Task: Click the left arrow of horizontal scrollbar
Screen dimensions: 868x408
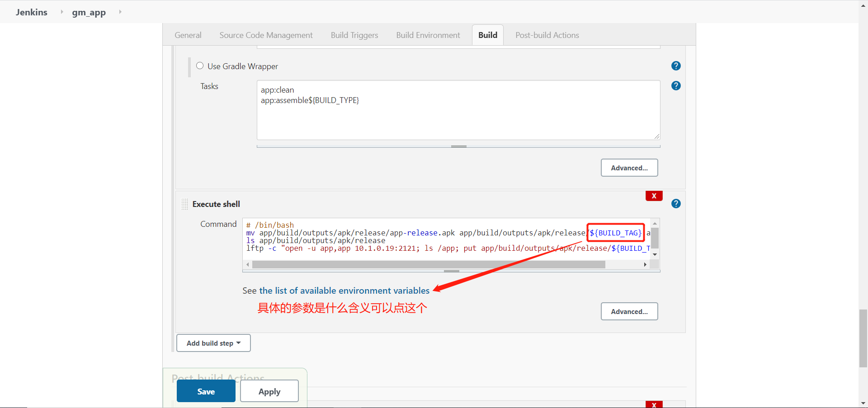Action: 248,264
